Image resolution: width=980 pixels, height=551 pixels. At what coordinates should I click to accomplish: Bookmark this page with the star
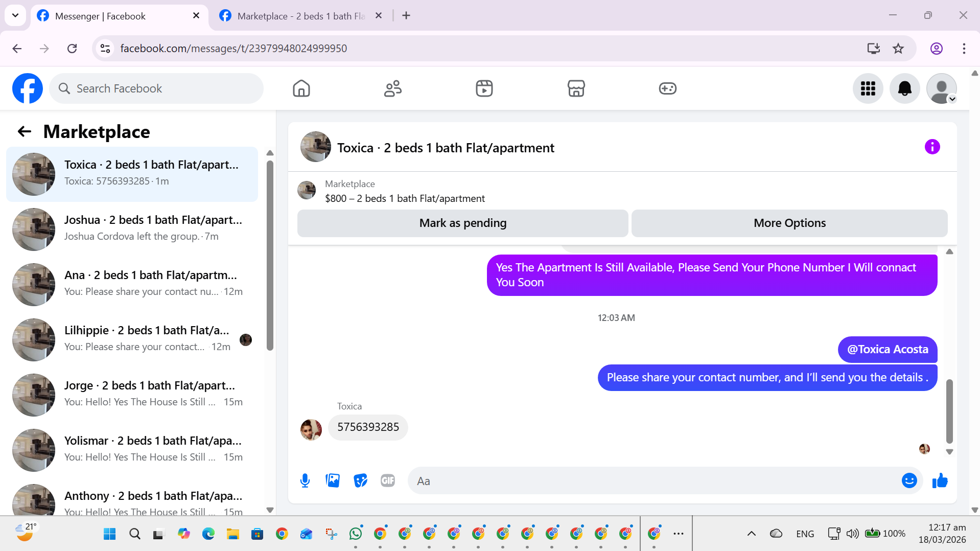[898, 49]
